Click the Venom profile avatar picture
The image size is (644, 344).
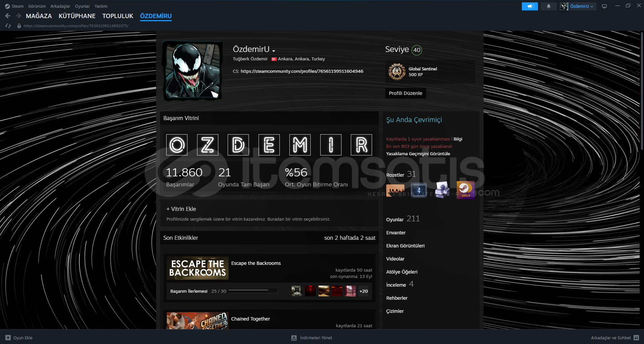pos(192,71)
